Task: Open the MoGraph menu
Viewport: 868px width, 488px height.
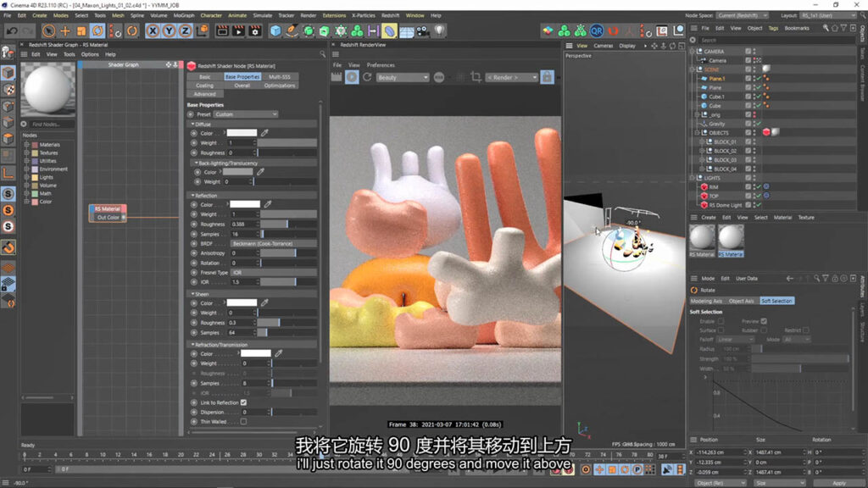Action: [x=184, y=15]
